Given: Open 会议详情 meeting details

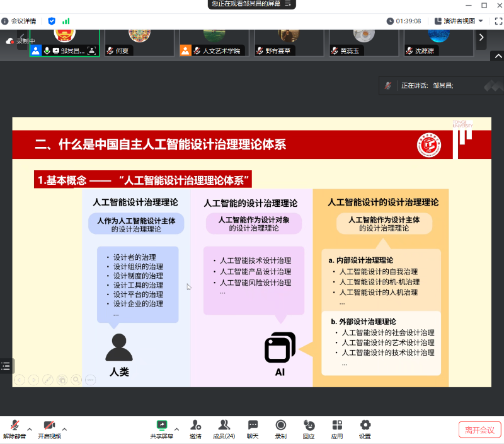Looking at the screenshot, I should click(19, 21).
